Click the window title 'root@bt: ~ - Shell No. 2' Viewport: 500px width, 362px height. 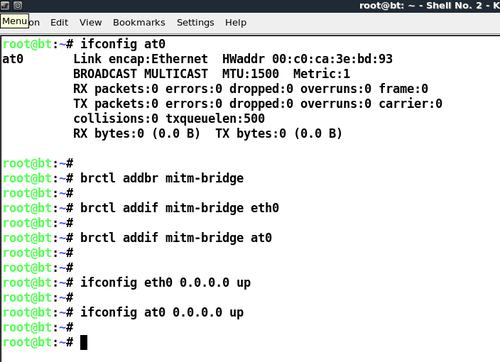coord(421,5)
